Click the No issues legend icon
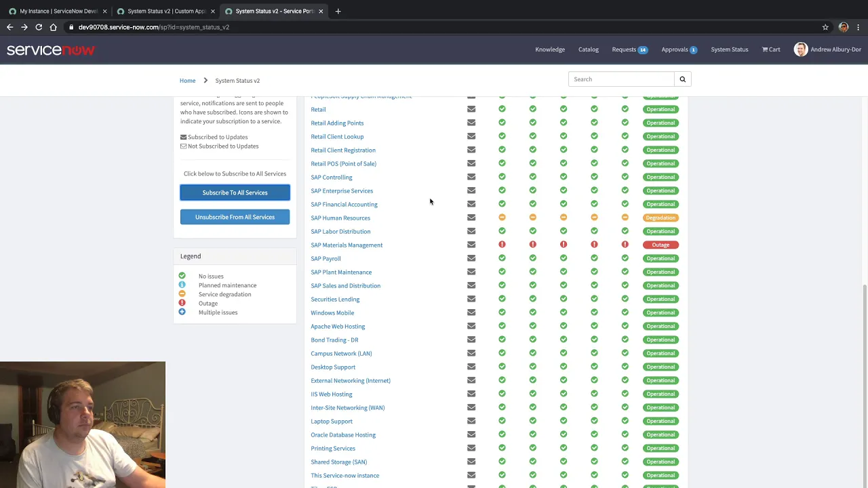868x488 pixels. coord(182,276)
